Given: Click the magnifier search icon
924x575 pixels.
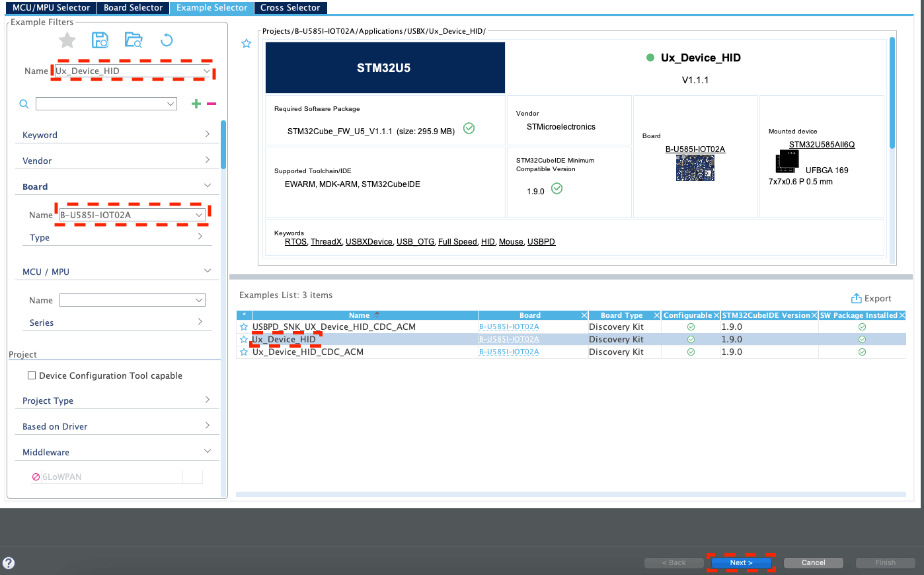Looking at the screenshot, I should (24, 104).
